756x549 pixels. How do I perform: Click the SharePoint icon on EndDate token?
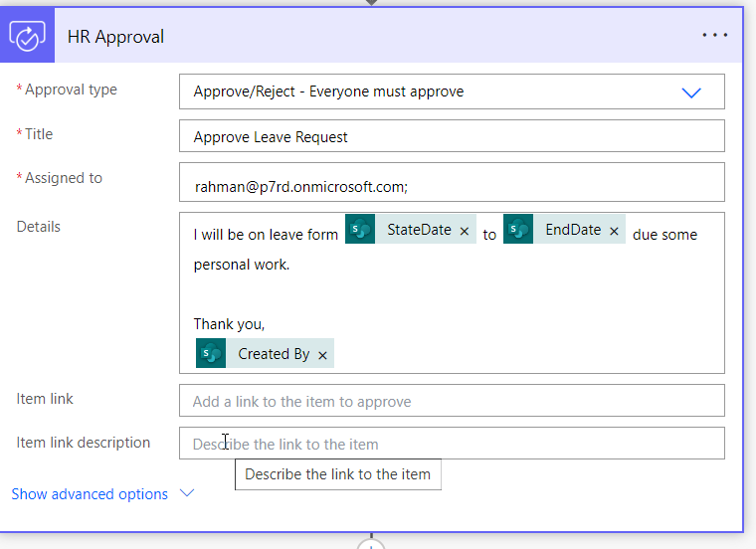(x=518, y=229)
